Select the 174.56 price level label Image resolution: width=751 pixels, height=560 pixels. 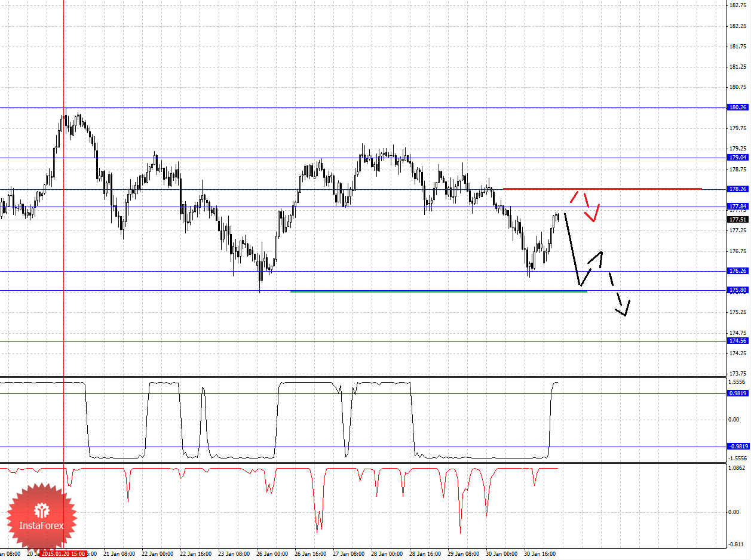(x=738, y=341)
